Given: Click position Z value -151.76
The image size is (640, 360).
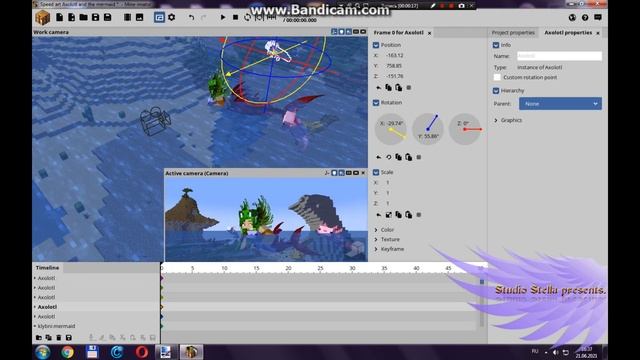Looking at the screenshot, I should point(395,76).
